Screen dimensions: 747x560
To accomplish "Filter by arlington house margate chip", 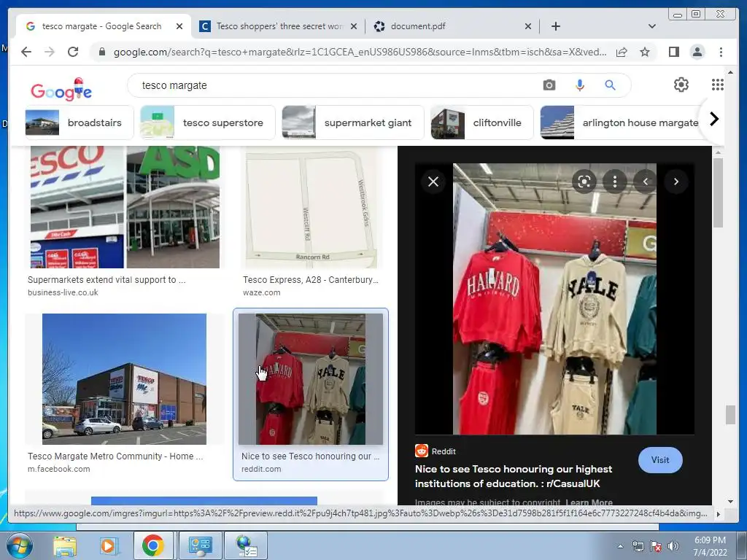I will 619,122.
